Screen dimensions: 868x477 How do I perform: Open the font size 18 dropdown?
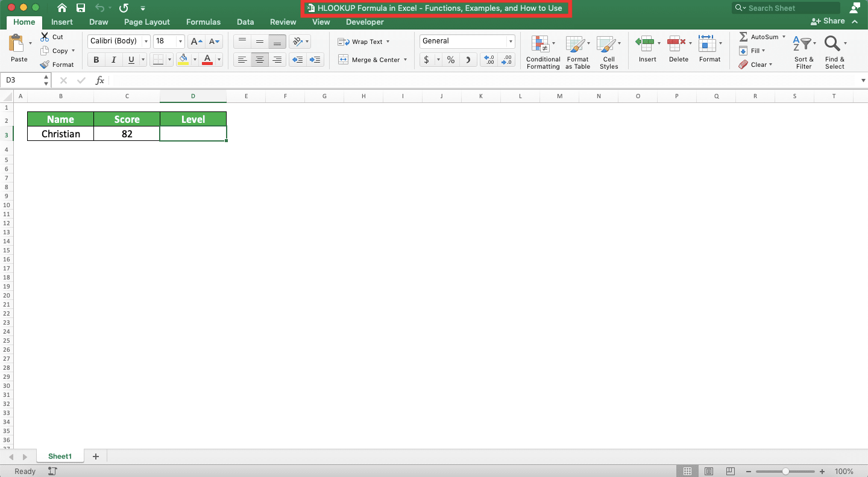tap(180, 41)
